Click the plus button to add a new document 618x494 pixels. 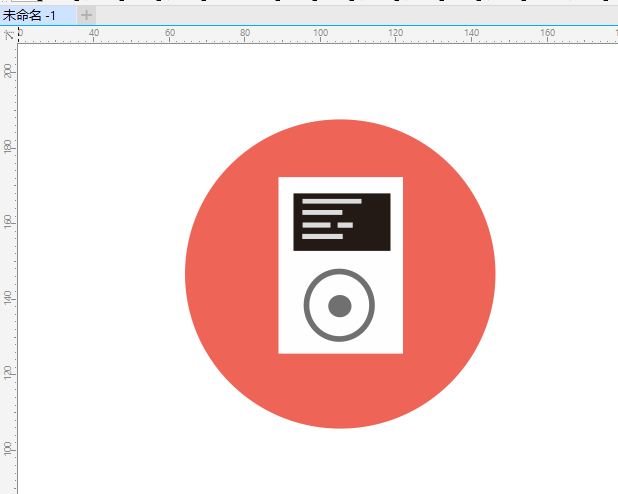[87, 15]
